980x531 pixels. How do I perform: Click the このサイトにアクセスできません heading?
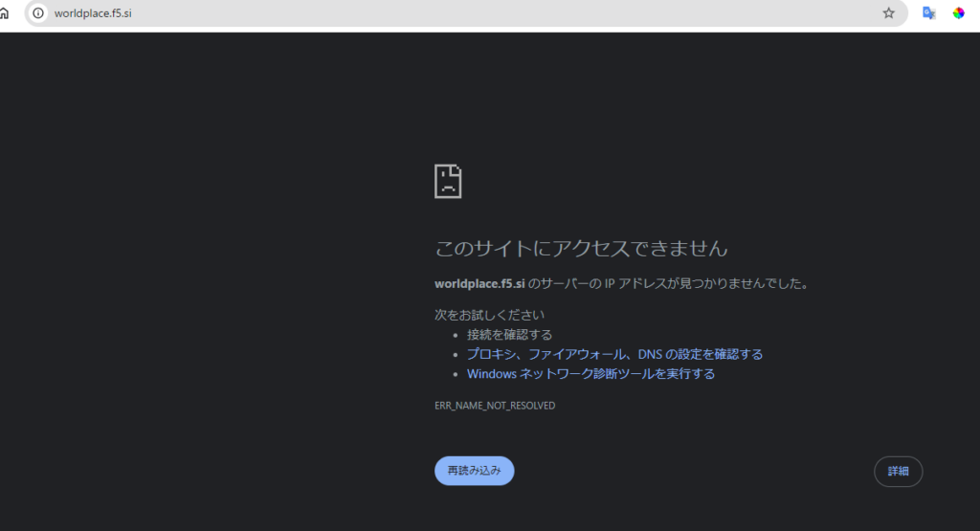pos(581,248)
